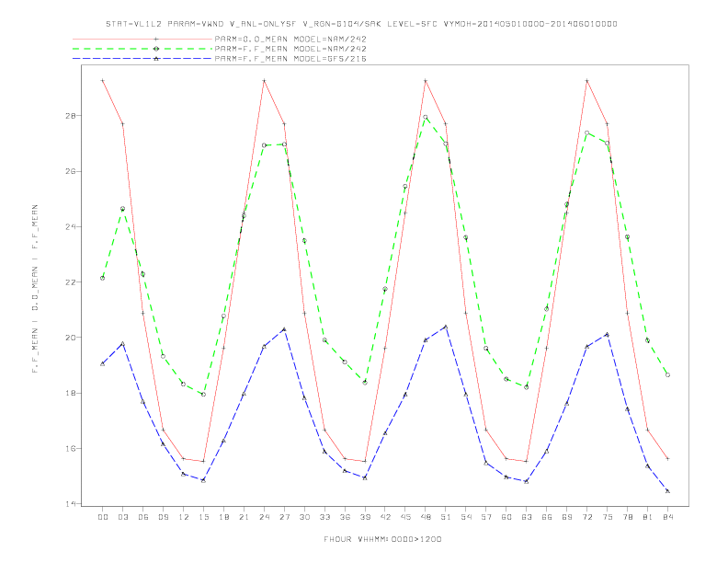This screenshot has height=563, width=728.
Task: Click x-axis tick label 66
Action: pyautogui.click(x=547, y=517)
